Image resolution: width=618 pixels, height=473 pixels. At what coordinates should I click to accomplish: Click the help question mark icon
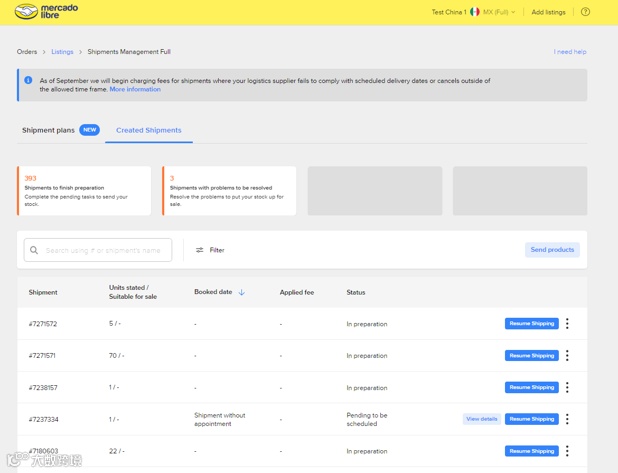(x=585, y=12)
